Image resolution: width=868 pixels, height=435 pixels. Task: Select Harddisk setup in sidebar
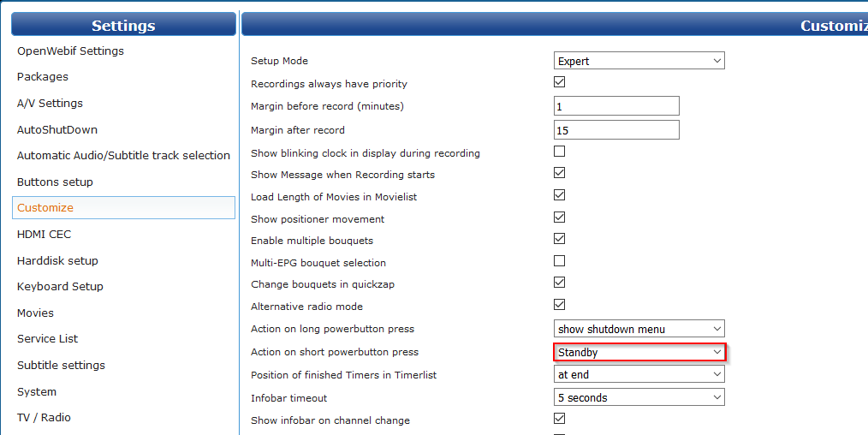(57, 260)
